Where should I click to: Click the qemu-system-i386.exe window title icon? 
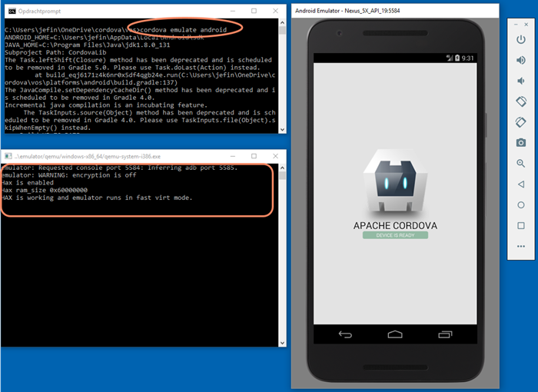(x=8, y=156)
